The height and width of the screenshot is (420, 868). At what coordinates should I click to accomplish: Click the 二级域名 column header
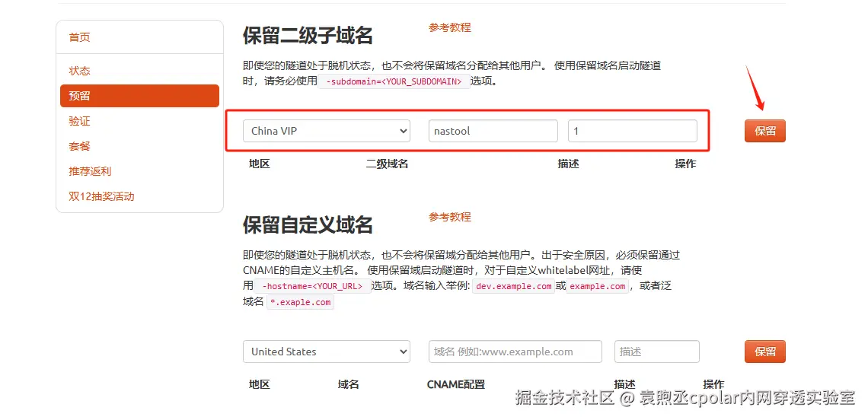(387, 164)
